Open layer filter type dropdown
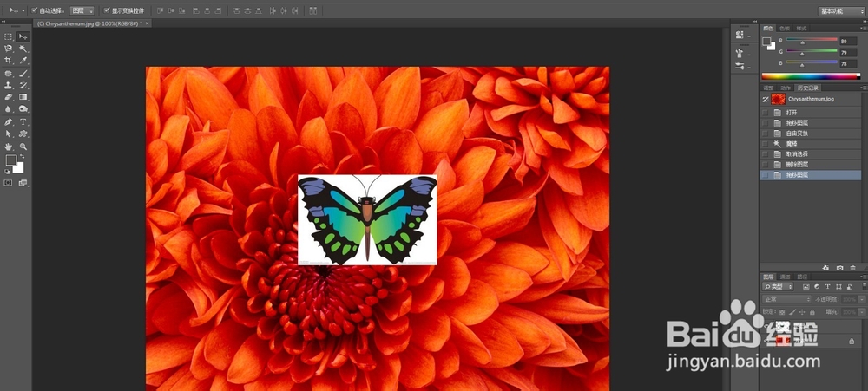This screenshot has height=391, width=868. click(x=778, y=286)
